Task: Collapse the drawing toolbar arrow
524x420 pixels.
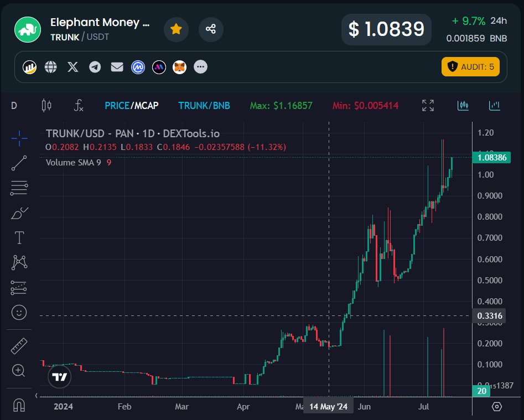Action: click(x=36, y=396)
